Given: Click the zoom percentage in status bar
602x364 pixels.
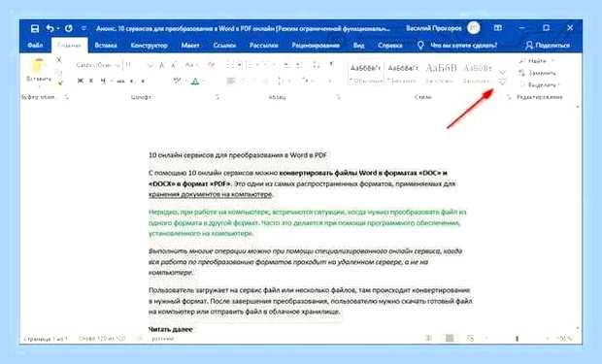Looking at the screenshot, I should [564, 339].
